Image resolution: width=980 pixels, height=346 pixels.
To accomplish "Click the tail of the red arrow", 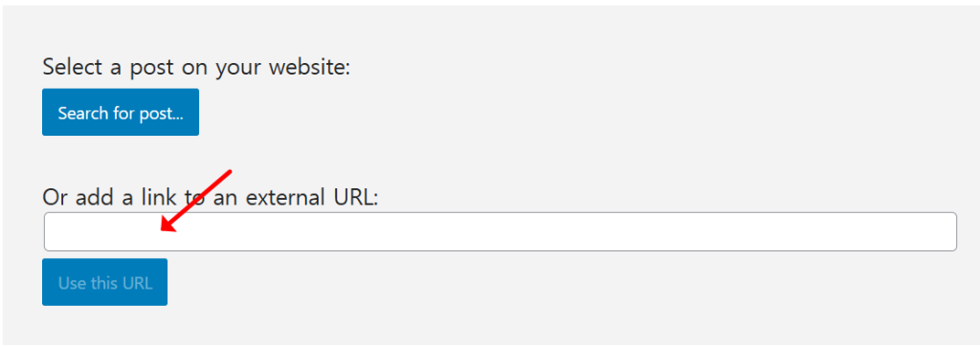I will point(230,171).
